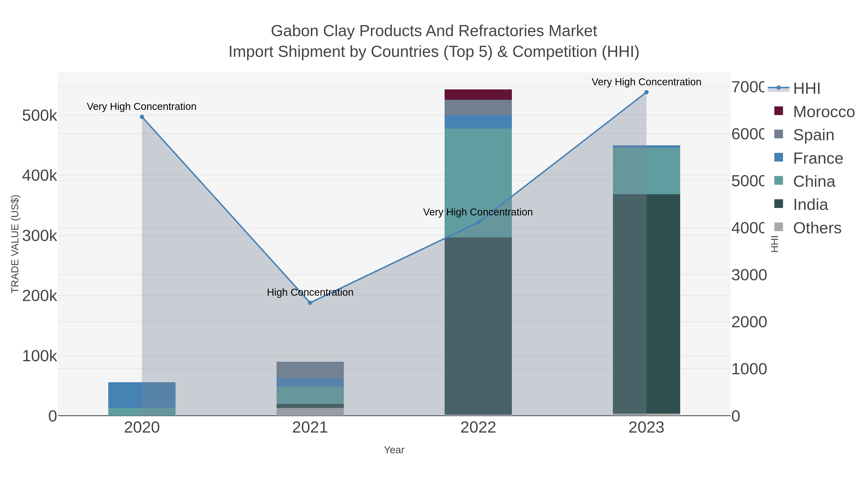The width and height of the screenshot is (868, 488).
Task: Click the Others segment of 2021 bar
Action: pos(310,412)
